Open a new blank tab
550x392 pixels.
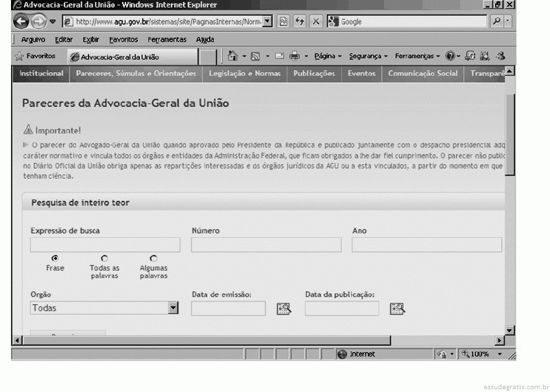coord(208,57)
